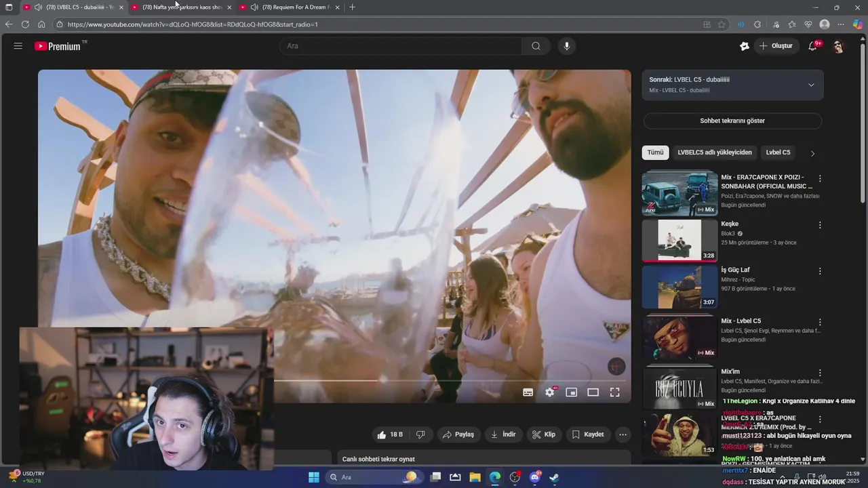Click the browser address bar URL

(193, 24)
